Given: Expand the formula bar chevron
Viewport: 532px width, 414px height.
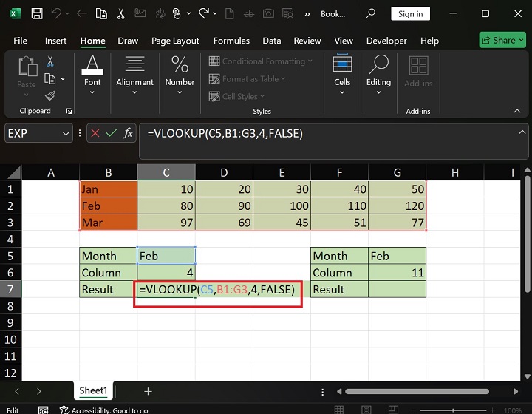Looking at the screenshot, I should 522,132.
